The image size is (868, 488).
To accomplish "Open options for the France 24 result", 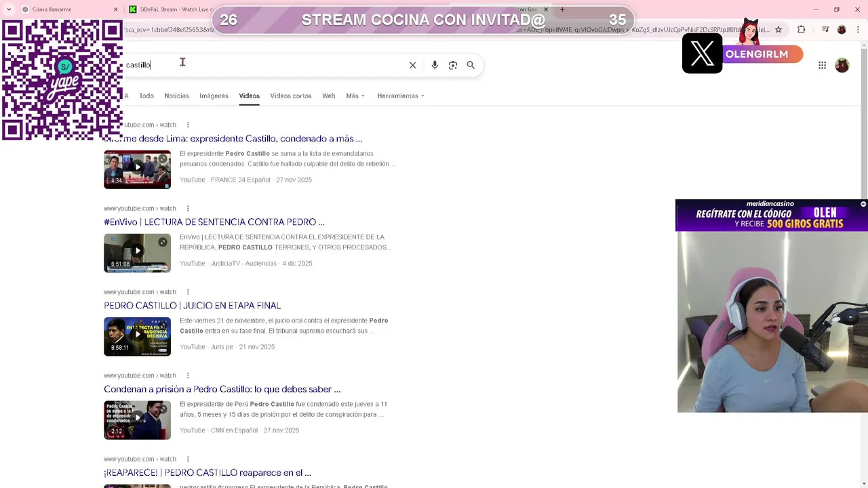I will tap(188, 125).
